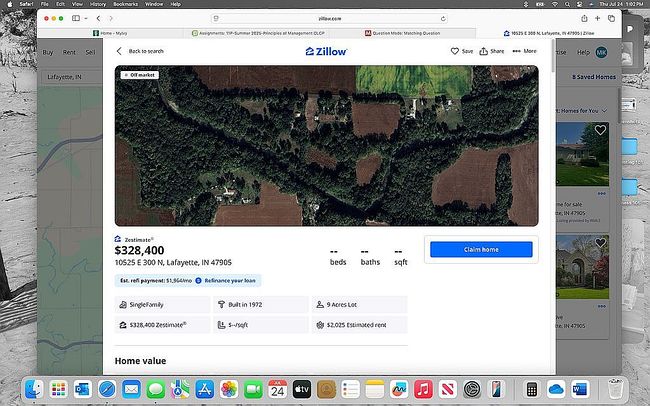Go back with Safari's back arrow
The width and height of the screenshot is (650, 406).
pyautogui.click(x=98, y=18)
